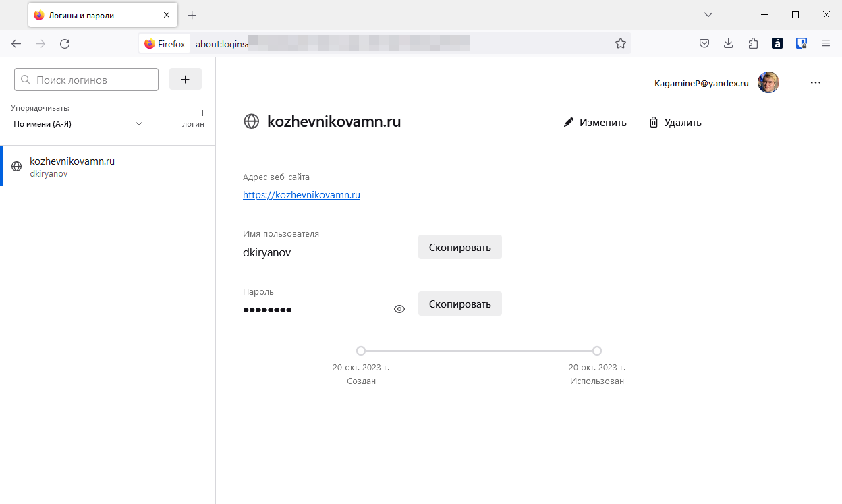Expand the toolbar overflow chevron
Screen dimensions: 842x504
click(x=708, y=14)
